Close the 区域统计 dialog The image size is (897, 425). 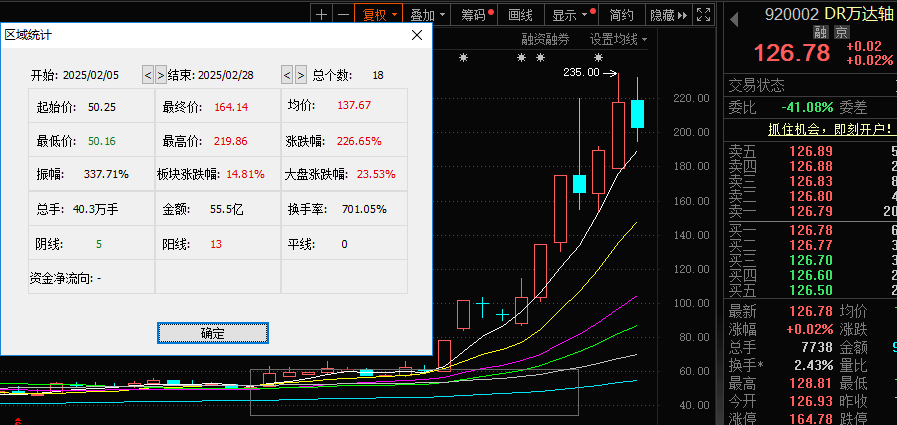pyautogui.click(x=417, y=35)
